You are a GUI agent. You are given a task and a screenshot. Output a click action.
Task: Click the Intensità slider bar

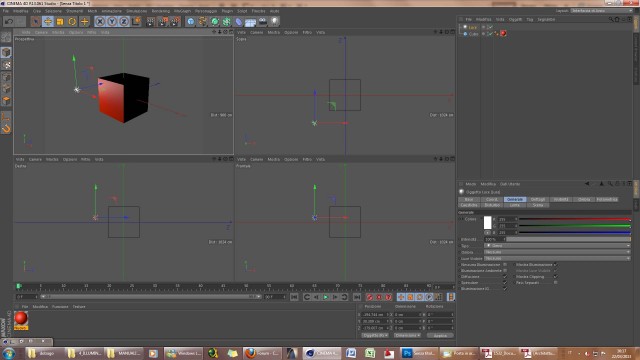[569, 239]
